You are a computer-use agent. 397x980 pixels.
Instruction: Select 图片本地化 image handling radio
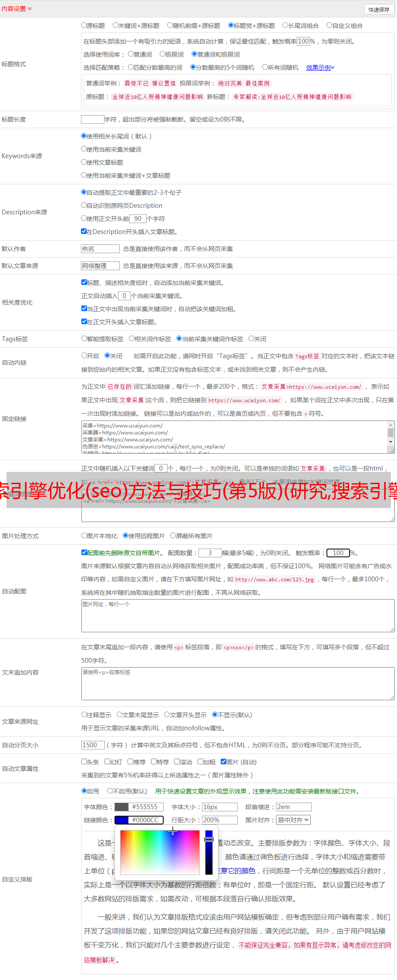(x=84, y=536)
